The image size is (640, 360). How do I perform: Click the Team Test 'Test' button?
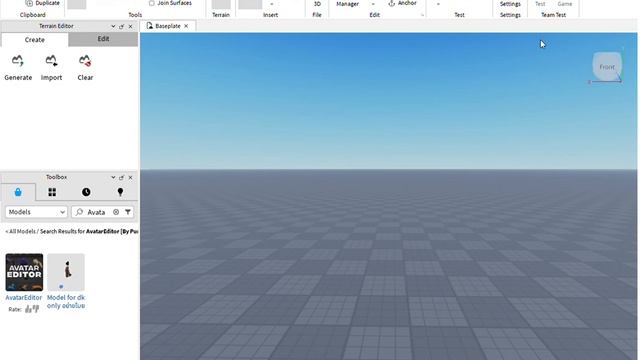pyautogui.click(x=540, y=4)
